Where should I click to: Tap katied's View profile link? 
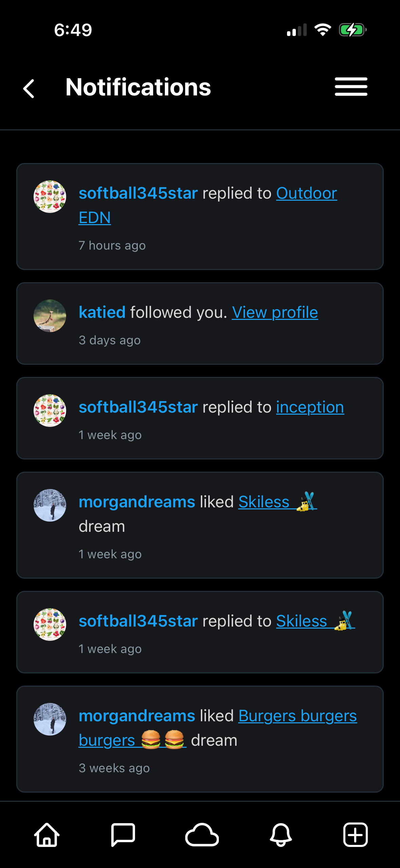[x=275, y=312]
